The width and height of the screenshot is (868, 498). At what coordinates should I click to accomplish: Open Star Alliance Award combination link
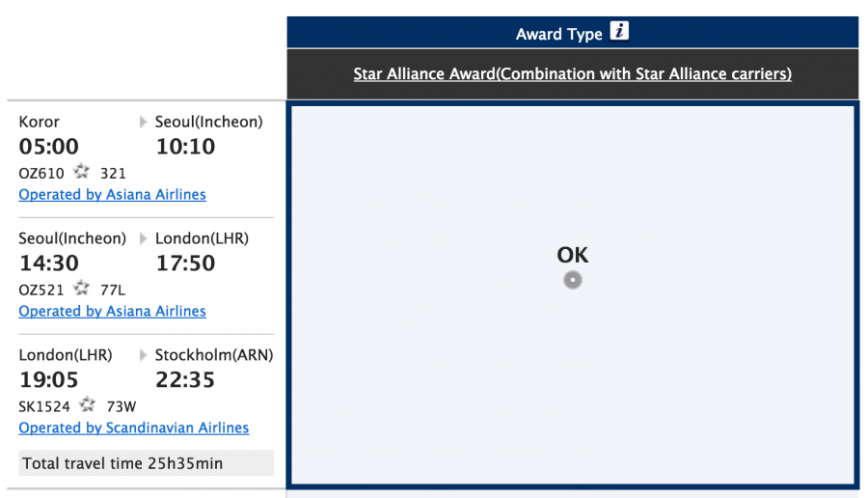click(572, 73)
